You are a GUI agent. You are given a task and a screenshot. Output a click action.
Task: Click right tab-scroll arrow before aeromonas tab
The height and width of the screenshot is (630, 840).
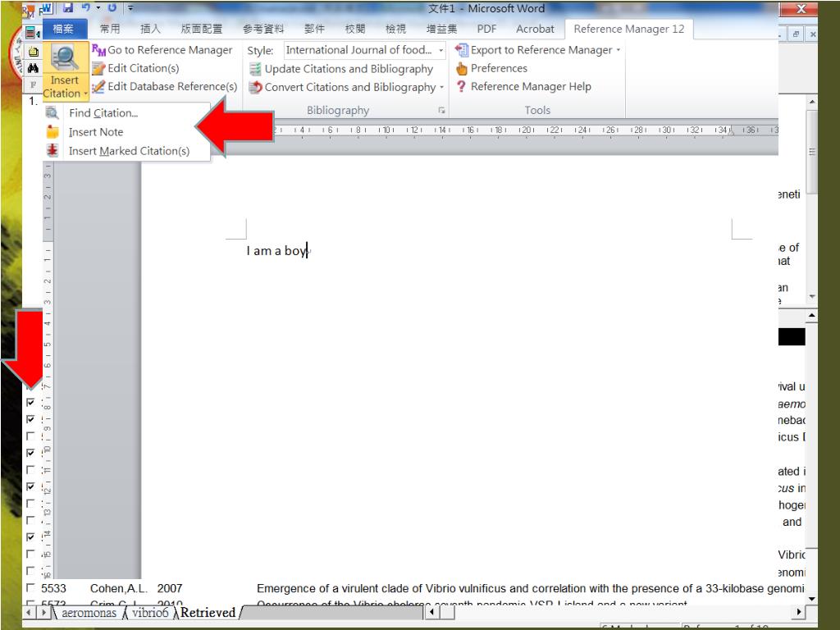(44, 612)
